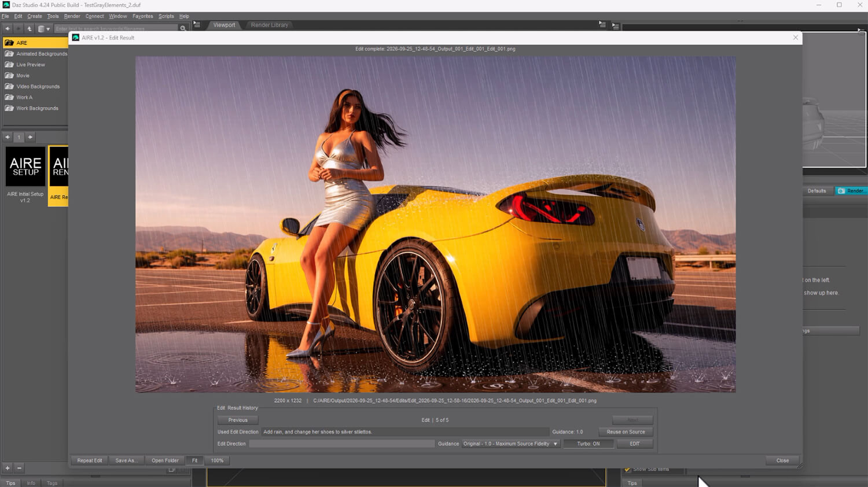Screen dimensions: 868x487
Task: Go up one folder level in content library
Action: (x=29, y=28)
